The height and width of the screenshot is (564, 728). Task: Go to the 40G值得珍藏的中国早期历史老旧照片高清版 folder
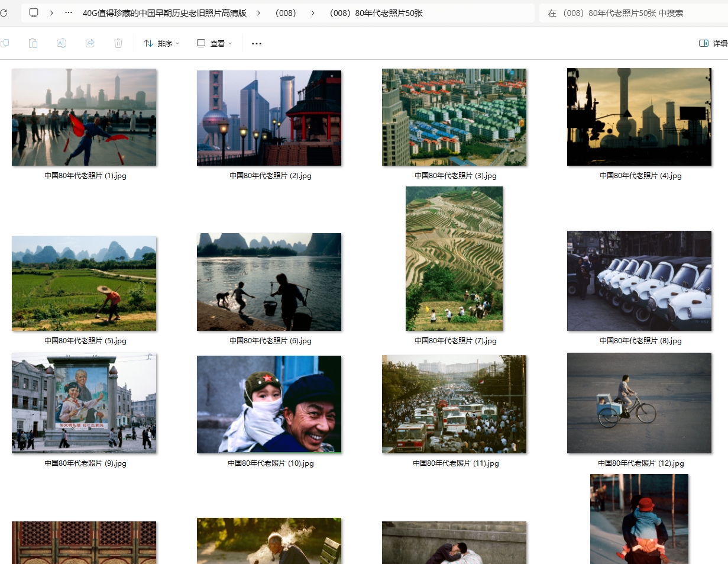point(164,13)
